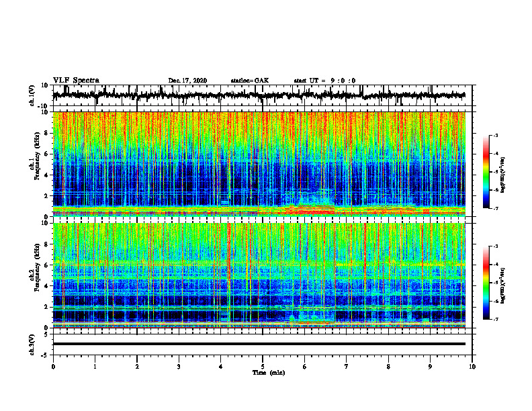Click the "-7" label on ch.2 color scale
The width and height of the screenshot is (532, 411).
coord(495,320)
